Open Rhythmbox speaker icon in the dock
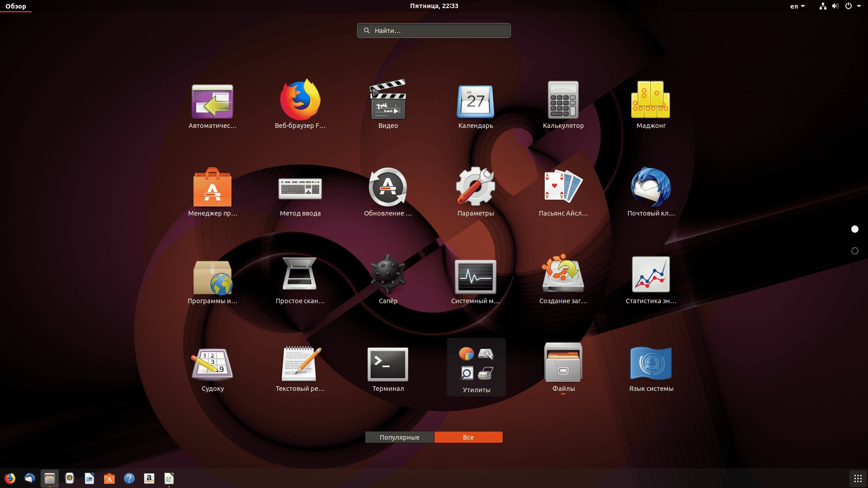868x488 pixels. pyautogui.click(x=70, y=478)
